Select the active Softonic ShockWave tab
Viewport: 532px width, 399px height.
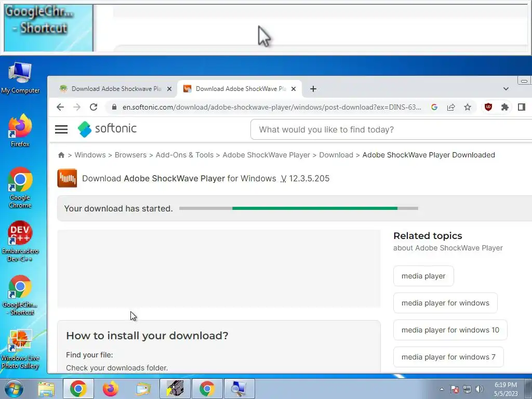coord(240,89)
